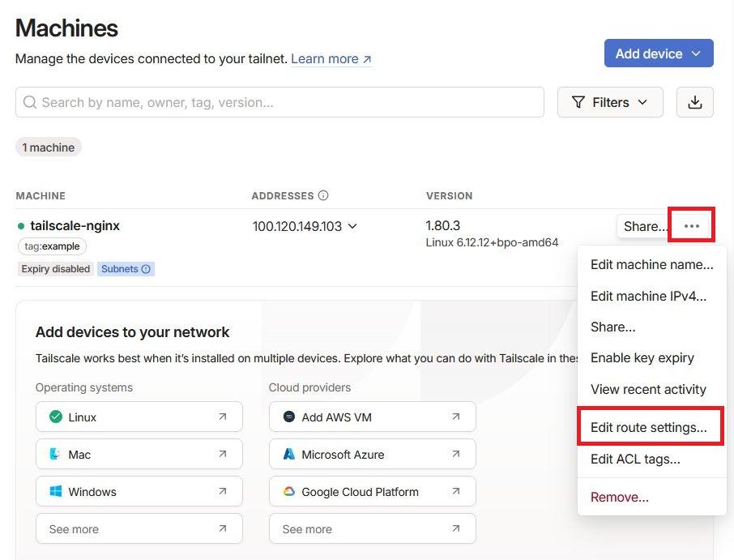Image resolution: width=734 pixels, height=560 pixels.
Task: Click the download/export machines icon
Action: pos(694,102)
